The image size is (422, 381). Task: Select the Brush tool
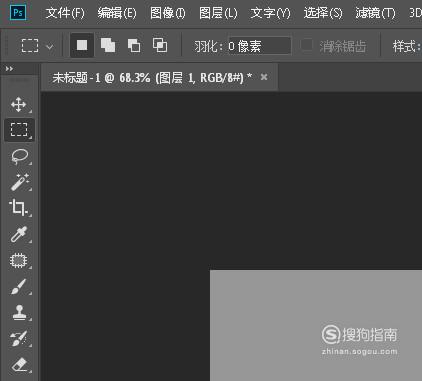[x=19, y=286]
